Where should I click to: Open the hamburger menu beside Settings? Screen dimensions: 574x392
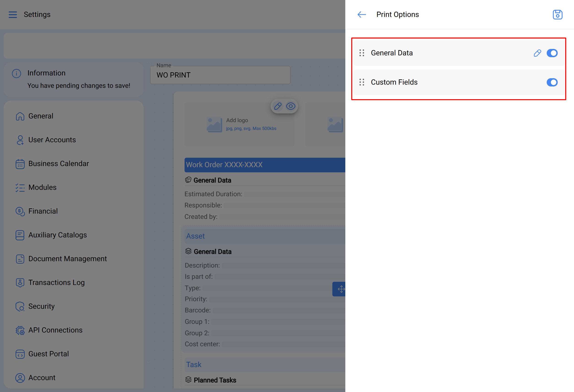pyautogui.click(x=13, y=15)
